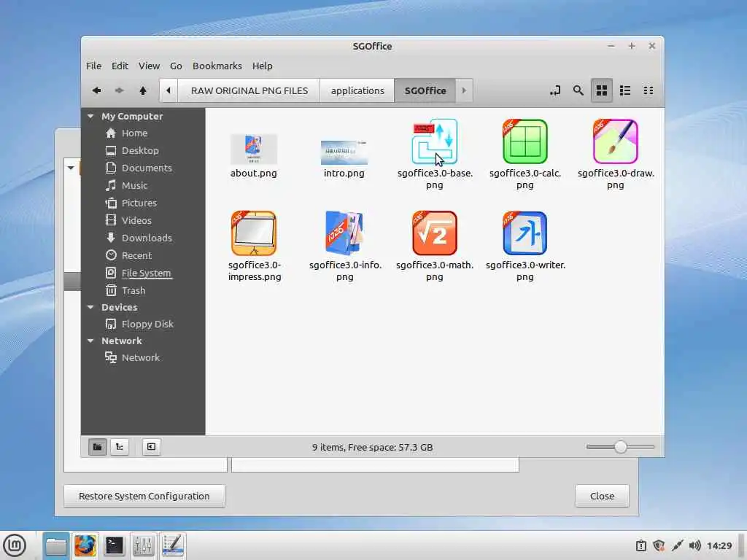The width and height of the screenshot is (747, 560).
Task: Select the sgoffice3.0-calc.png icon
Action: click(x=525, y=141)
